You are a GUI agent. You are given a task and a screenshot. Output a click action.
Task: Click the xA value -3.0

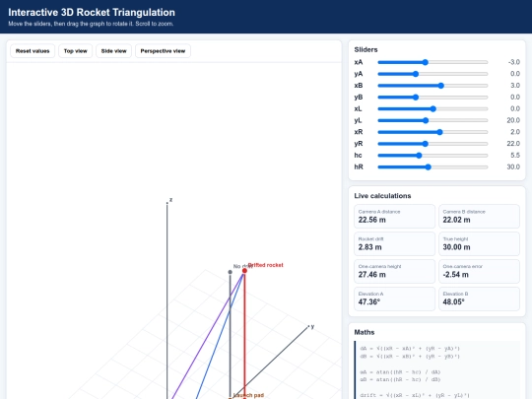coord(513,62)
